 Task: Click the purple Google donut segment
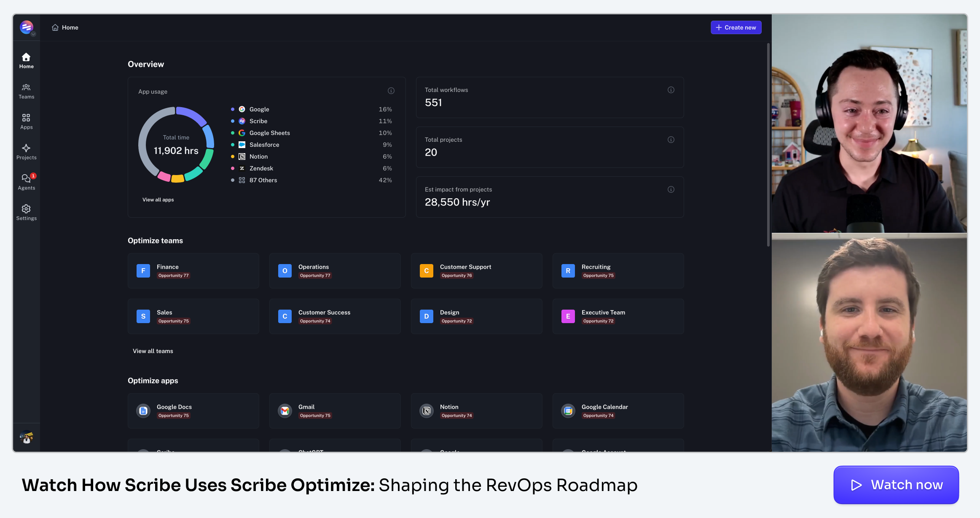click(x=192, y=114)
